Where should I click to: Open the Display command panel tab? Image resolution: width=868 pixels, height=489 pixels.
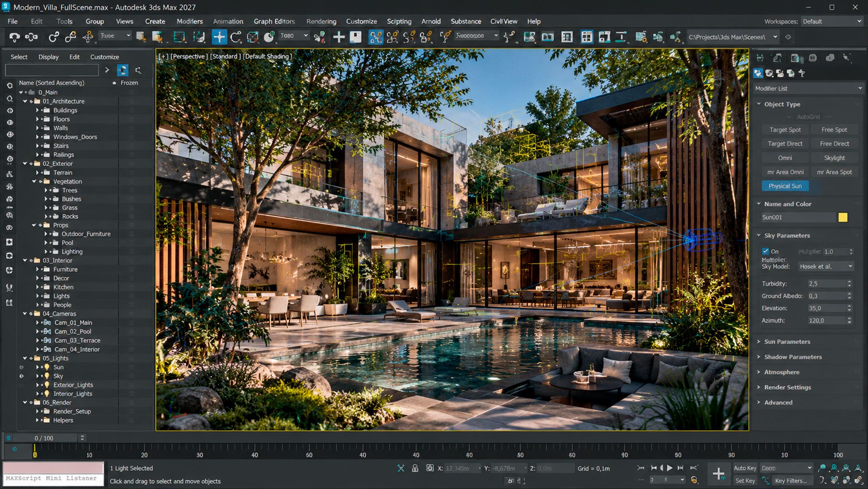coord(830,57)
